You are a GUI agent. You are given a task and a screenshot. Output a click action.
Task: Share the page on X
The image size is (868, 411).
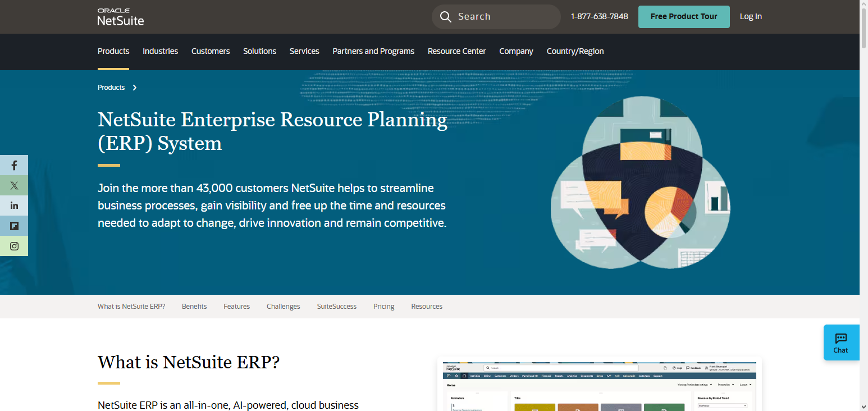click(x=14, y=185)
